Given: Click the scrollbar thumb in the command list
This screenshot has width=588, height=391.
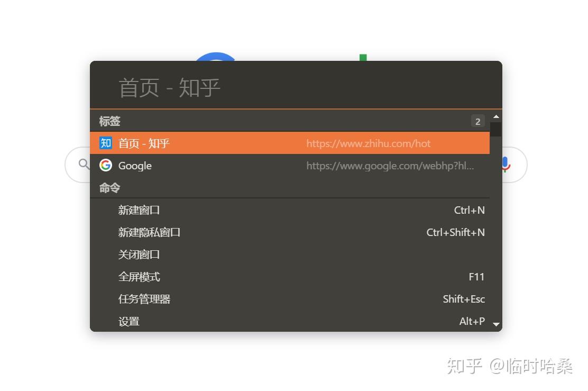Looking at the screenshot, I should tap(496, 129).
